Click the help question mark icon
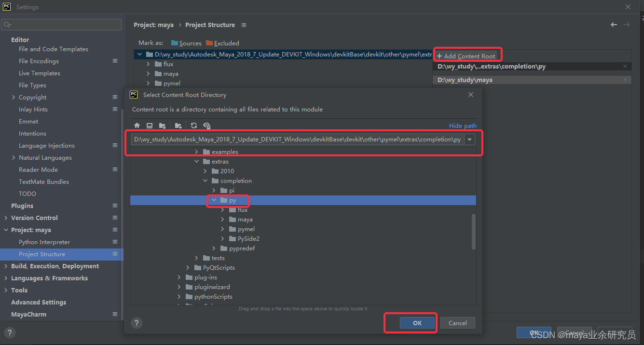Screen dimensions: 644x345 pos(137,323)
